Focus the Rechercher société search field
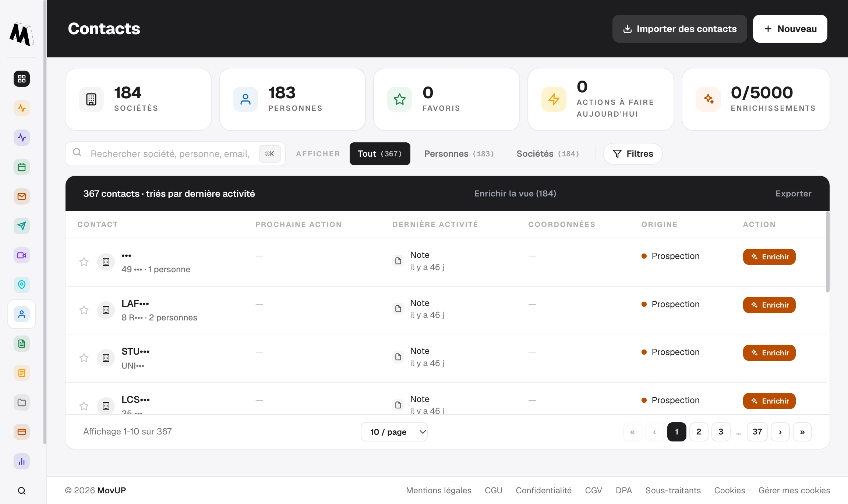The width and height of the screenshot is (848, 504). coord(175,154)
